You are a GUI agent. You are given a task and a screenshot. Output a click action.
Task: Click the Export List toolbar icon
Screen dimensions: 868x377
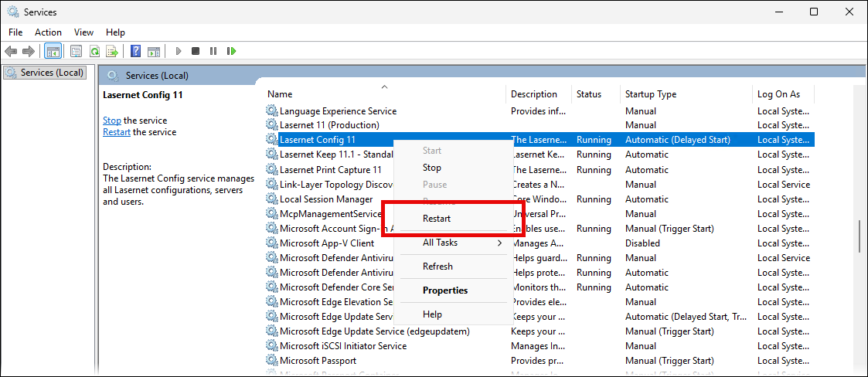(x=112, y=51)
